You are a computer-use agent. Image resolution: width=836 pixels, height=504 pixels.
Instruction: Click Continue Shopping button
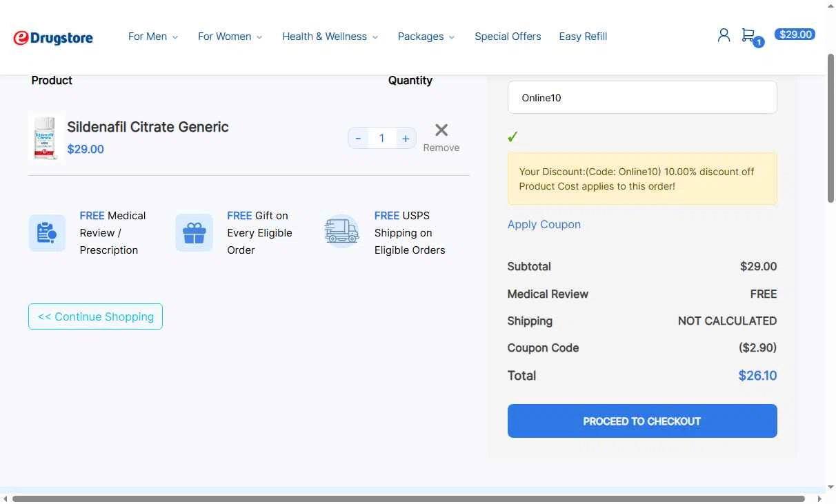(95, 316)
